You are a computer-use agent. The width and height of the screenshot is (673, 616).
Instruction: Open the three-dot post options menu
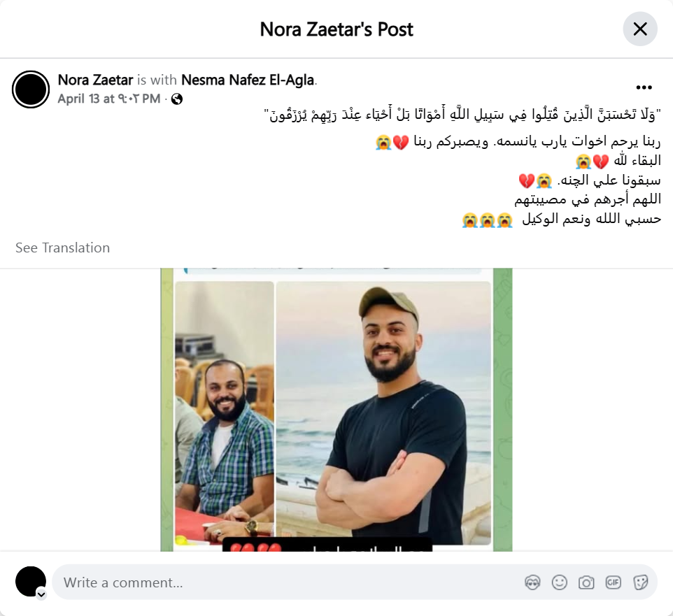point(644,87)
